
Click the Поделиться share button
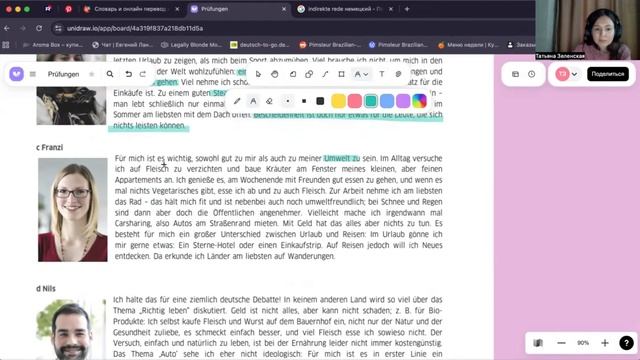[x=608, y=74]
